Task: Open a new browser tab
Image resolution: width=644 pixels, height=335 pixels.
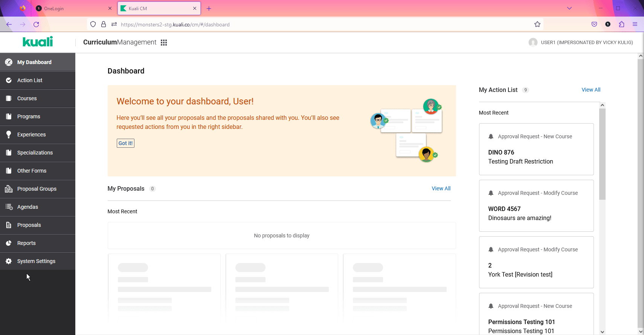Action: click(x=209, y=8)
